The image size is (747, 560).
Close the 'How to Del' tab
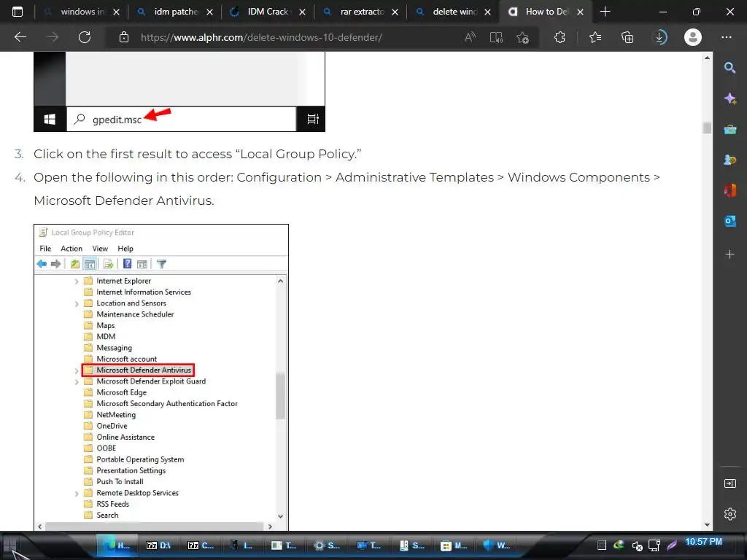point(580,12)
